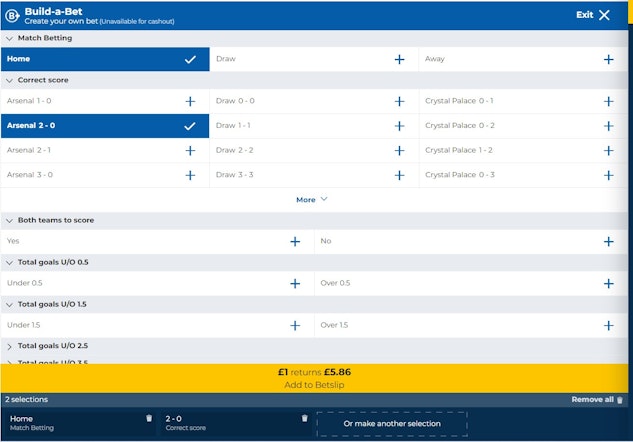
Task: Deselect the Home match betting selection
Action: coord(105,59)
